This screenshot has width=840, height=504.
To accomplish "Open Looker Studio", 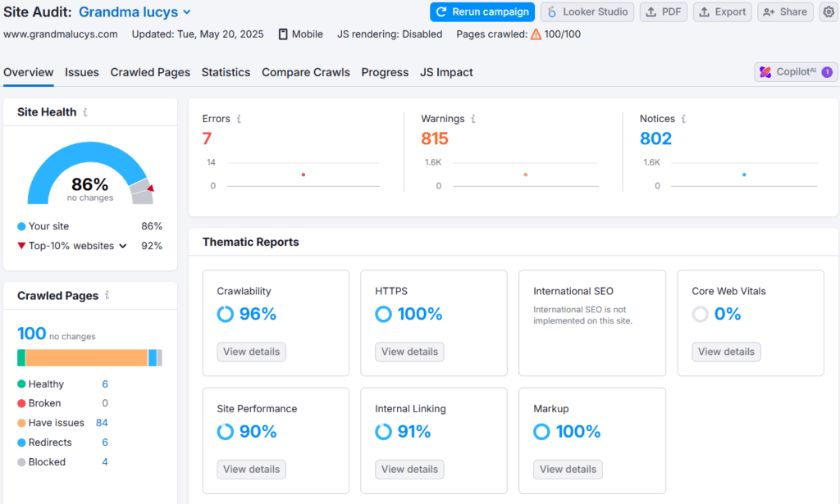I will [587, 11].
